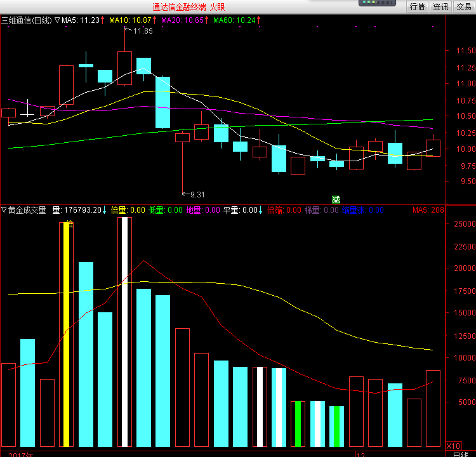Click the X10 volume scale box
The height and width of the screenshot is (457, 476).
pos(454,446)
